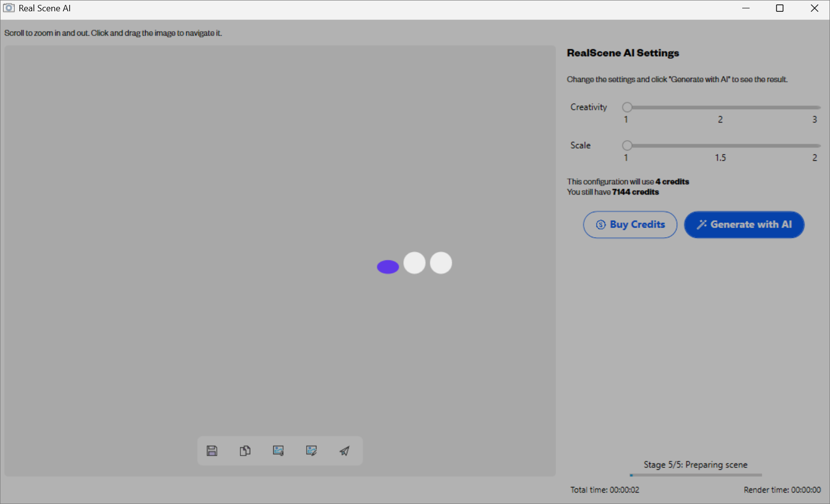Click the picture icon with a pencil

click(311, 451)
